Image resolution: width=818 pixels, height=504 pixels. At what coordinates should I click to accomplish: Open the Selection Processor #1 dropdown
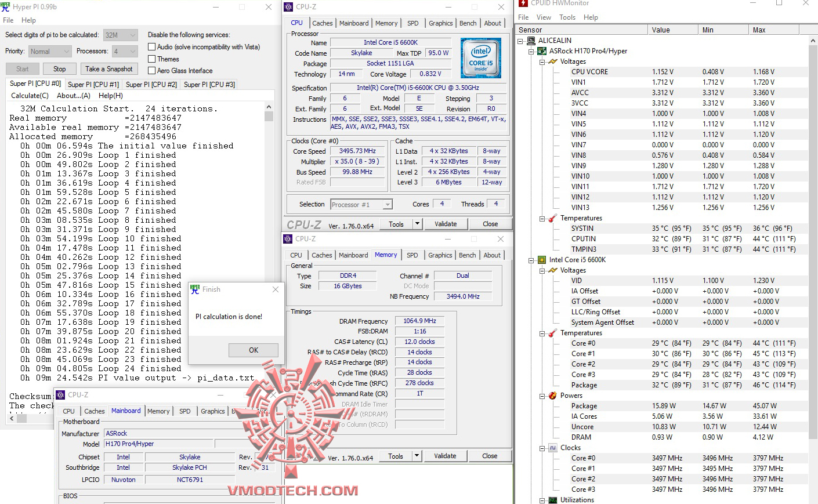pos(361,204)
